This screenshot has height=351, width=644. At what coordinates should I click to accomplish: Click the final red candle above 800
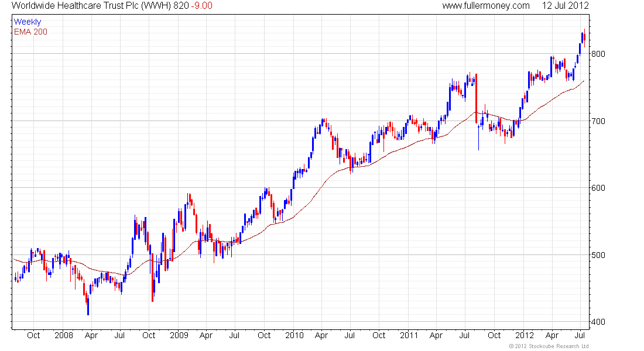point(584,38)
